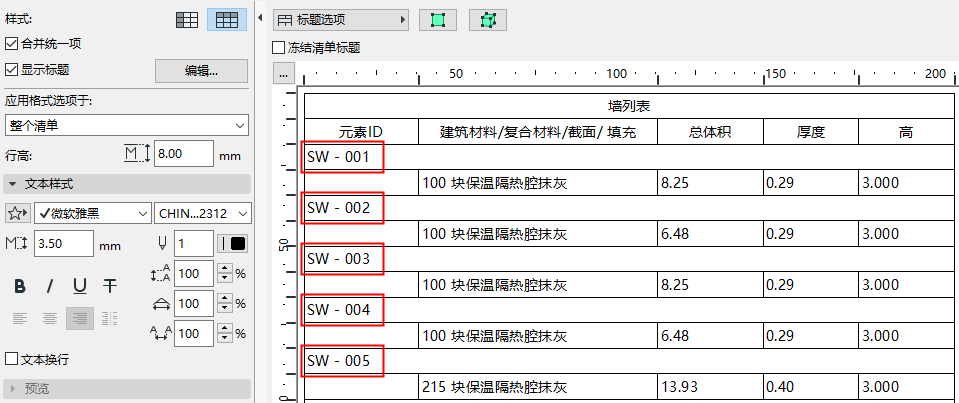Viewport: 959px width, 403px height.
Task: Select right text alignment
Action: tap(80, 319)
